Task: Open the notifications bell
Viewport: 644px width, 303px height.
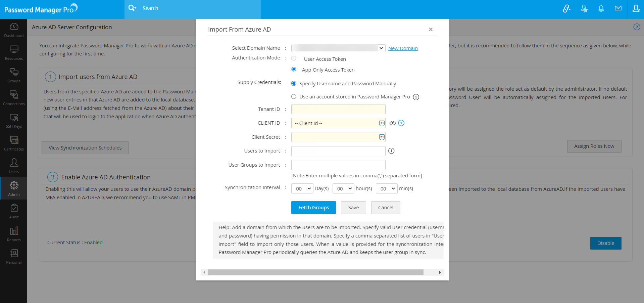Action: point(601,8)
